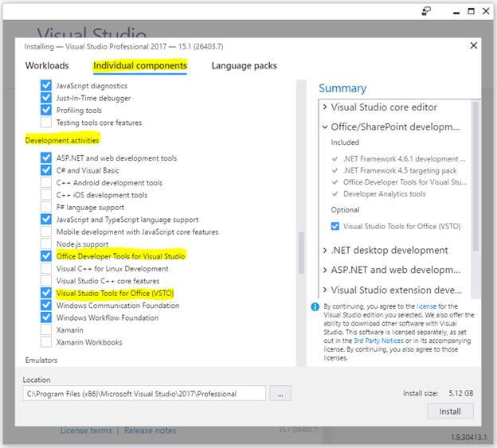Uncheck Office Developer Tools for Visual Studio

(46, 256)
